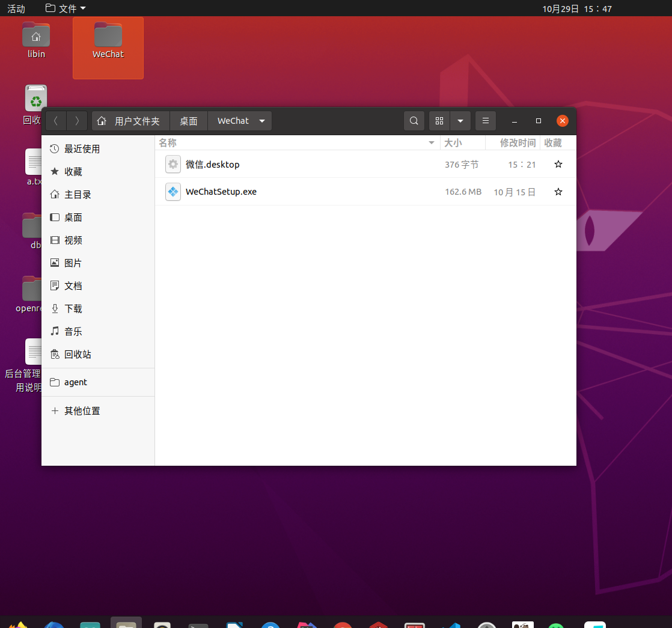The width and height of the screenshot is (672, 628).
Task: Sort by the 大小 column header
Action: tap(462, 142)
